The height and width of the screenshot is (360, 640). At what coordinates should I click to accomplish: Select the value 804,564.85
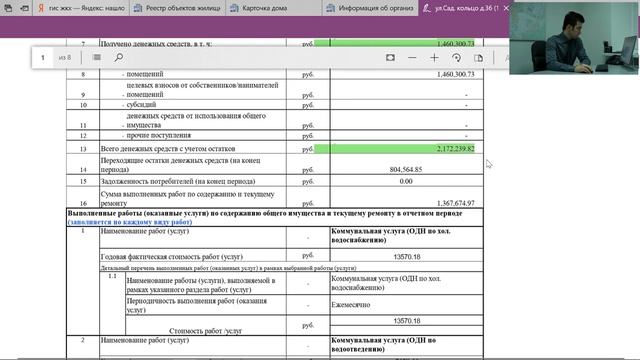[x=406, y=169]
